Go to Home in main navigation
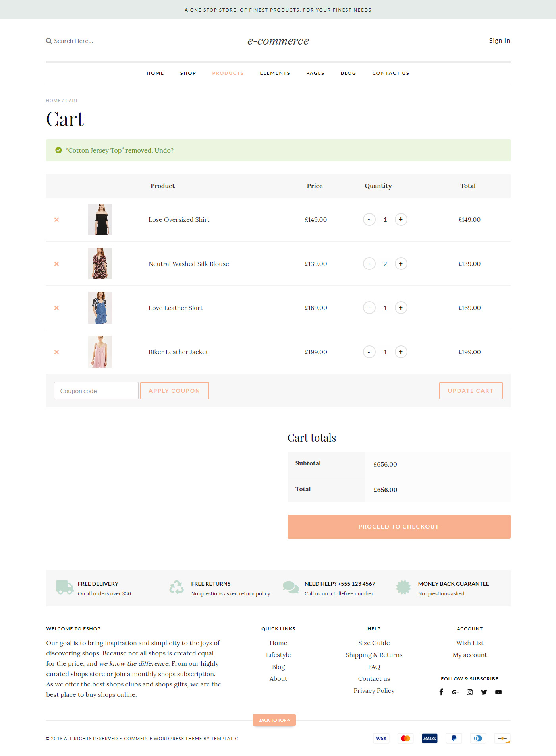Image resolution: width=556 pixels, height=756 pixels. coord(155,73)
